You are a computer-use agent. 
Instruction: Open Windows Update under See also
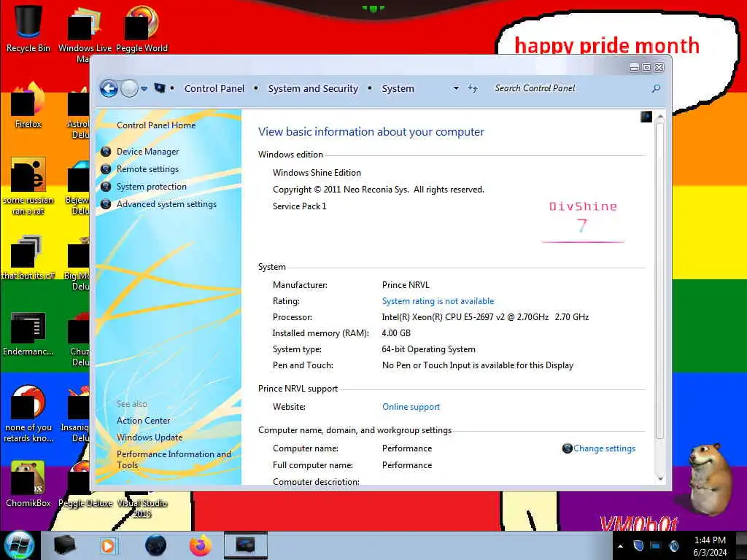click(x=150, y=437)
